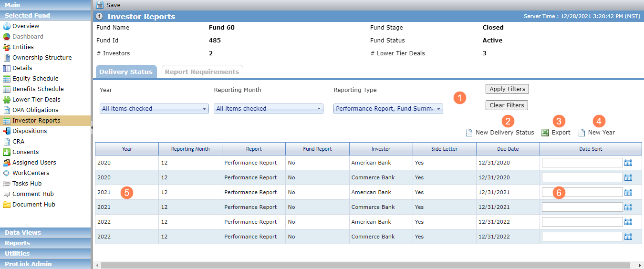
Task: Click the Benefits Schedule table icon
Action: (x=7, y=89)
